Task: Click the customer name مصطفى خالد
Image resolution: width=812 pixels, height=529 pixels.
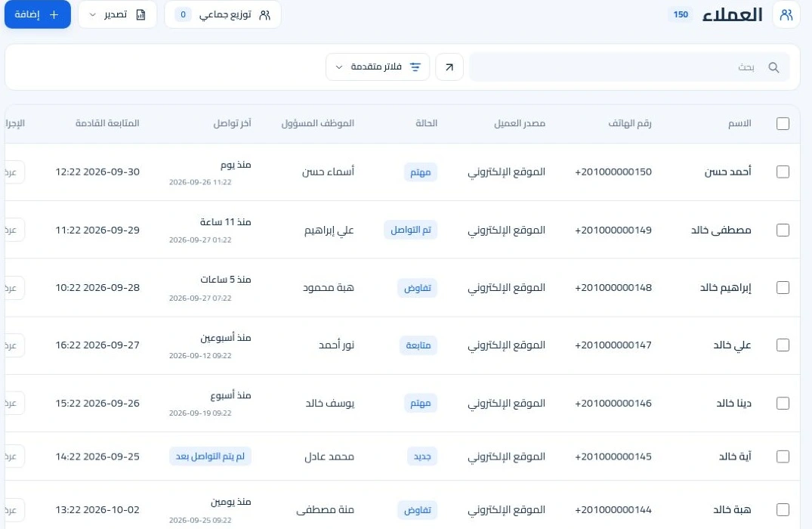Action: point(721,230)
